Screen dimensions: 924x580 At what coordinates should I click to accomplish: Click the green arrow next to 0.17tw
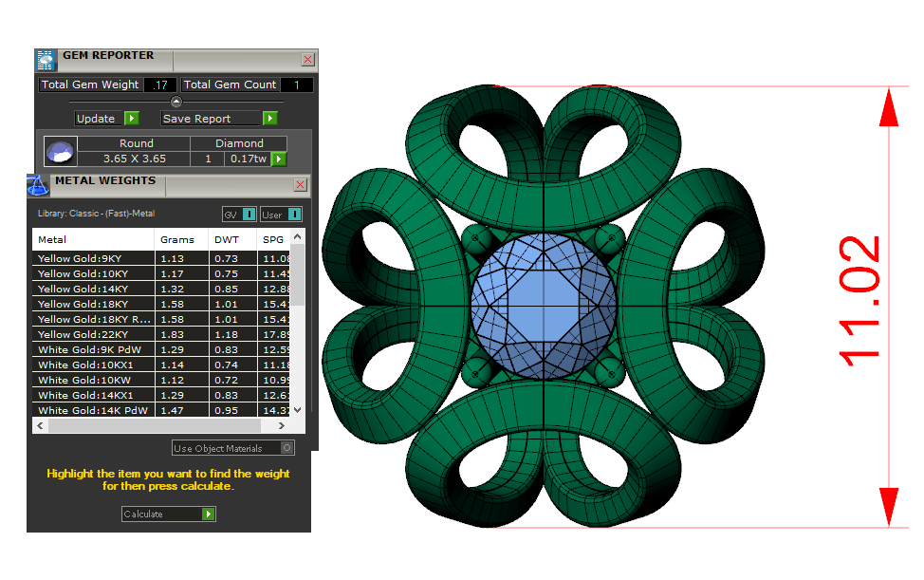(279, 159)
